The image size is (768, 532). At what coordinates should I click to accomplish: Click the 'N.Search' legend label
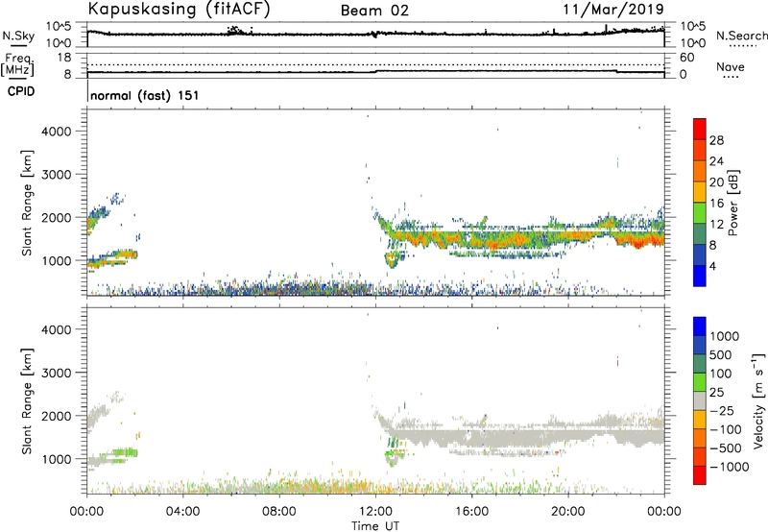pos(741,36)
